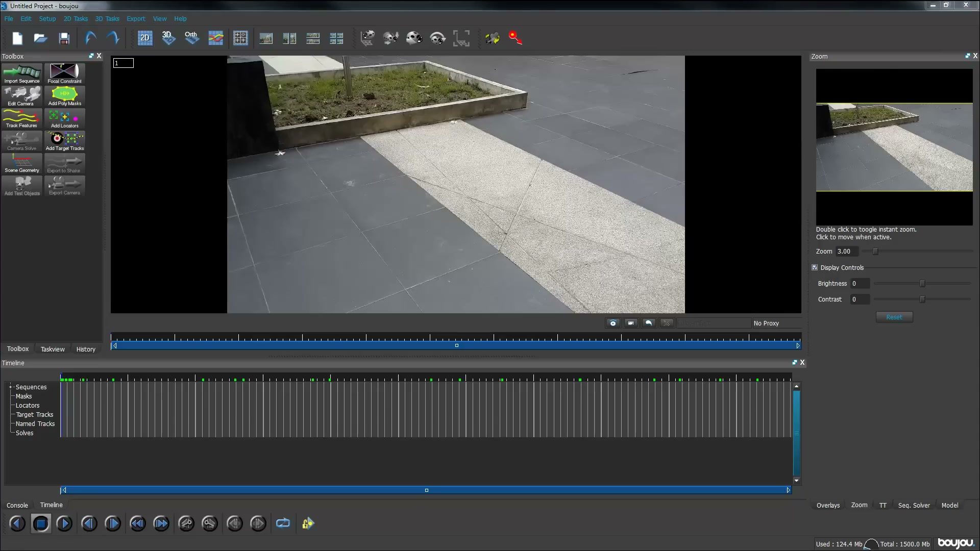Select the Track Features tool
The height and width of the screenshot is (551, 980).
pos(22,118)
